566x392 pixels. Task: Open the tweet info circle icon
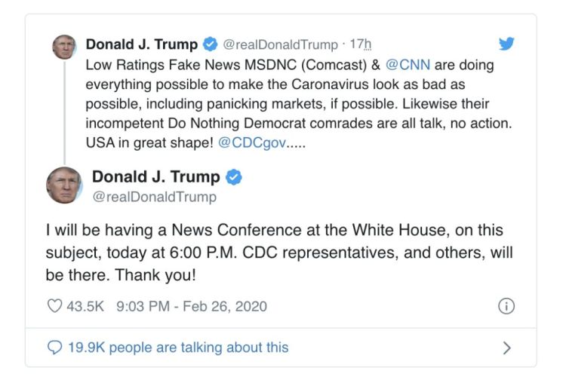point(506,306)
